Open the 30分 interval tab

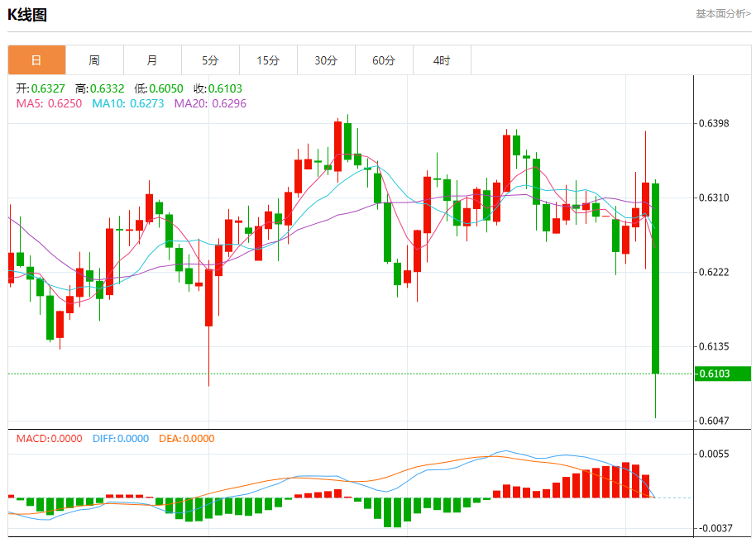[x=326, y=60]
